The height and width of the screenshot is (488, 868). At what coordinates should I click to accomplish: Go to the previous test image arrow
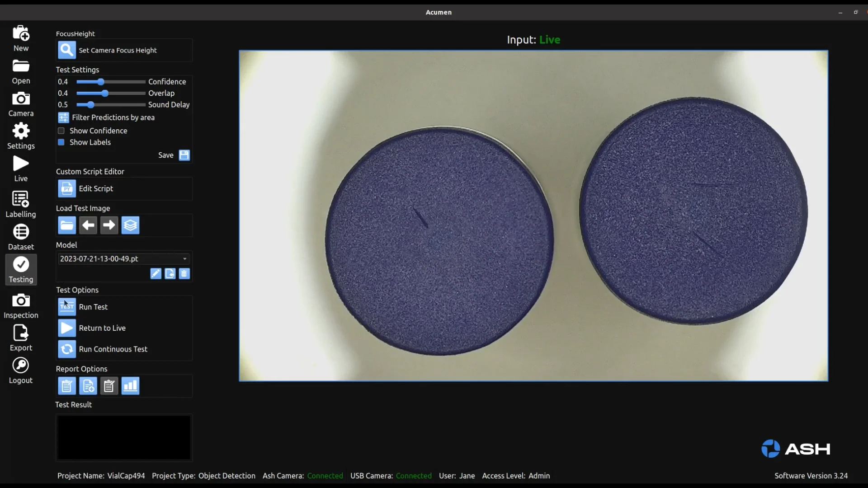88,225
